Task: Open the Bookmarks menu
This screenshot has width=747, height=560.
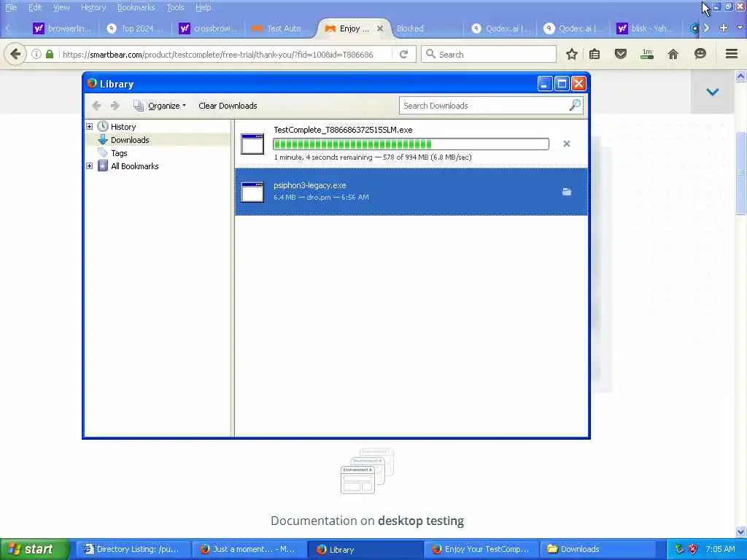Action: [x=136, y=7]
